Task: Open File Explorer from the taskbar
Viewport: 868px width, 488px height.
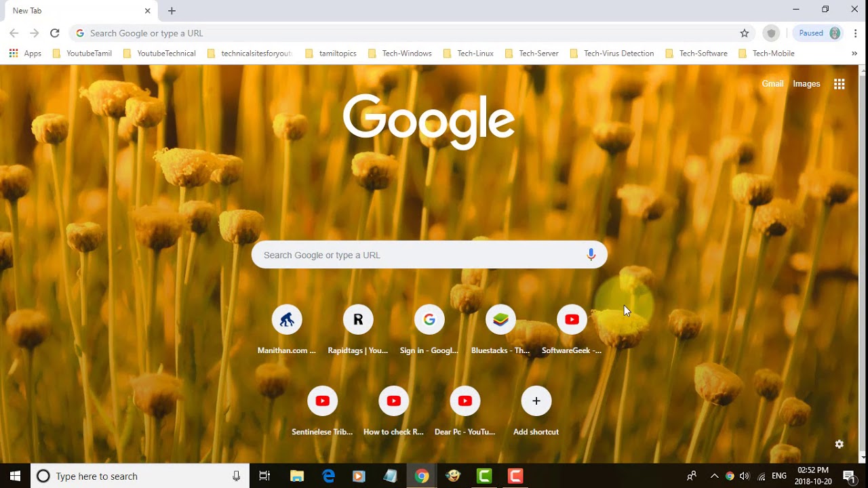Action: [x=297, y=476]
